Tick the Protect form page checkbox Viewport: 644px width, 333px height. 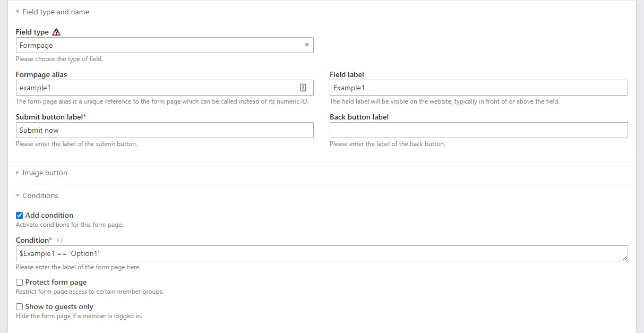pos(20,283)
